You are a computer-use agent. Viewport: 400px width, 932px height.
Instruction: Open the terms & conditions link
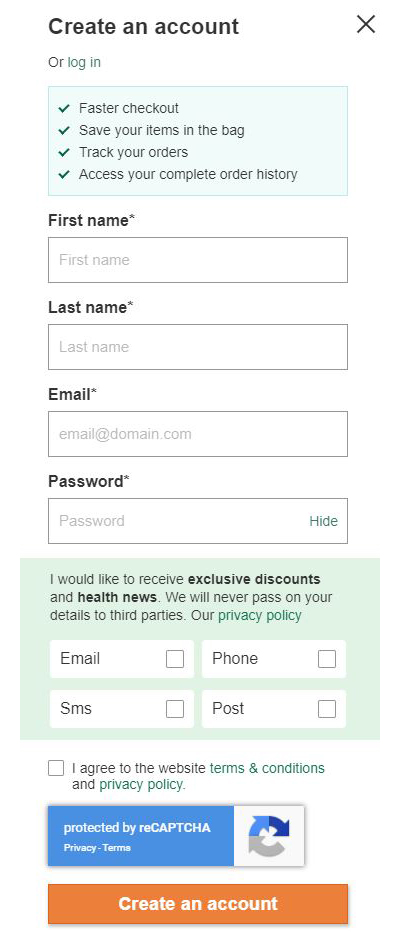pos(267,768)
